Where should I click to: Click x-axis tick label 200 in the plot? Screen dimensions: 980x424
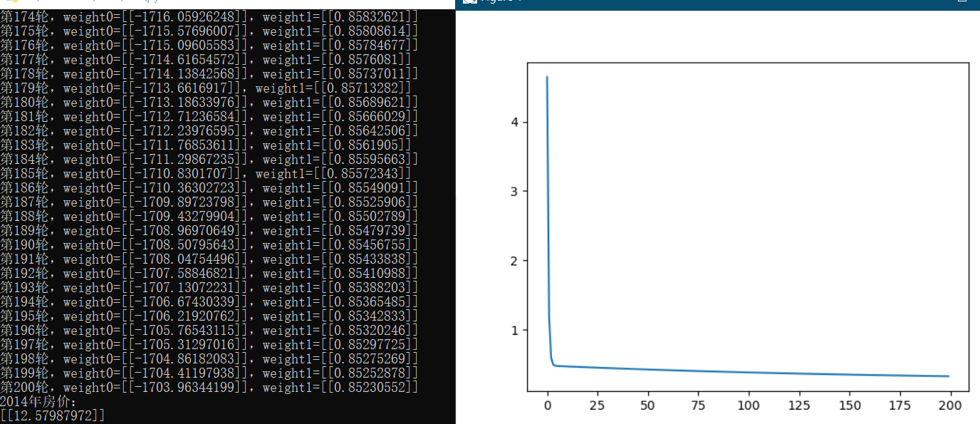coord(951,405)
